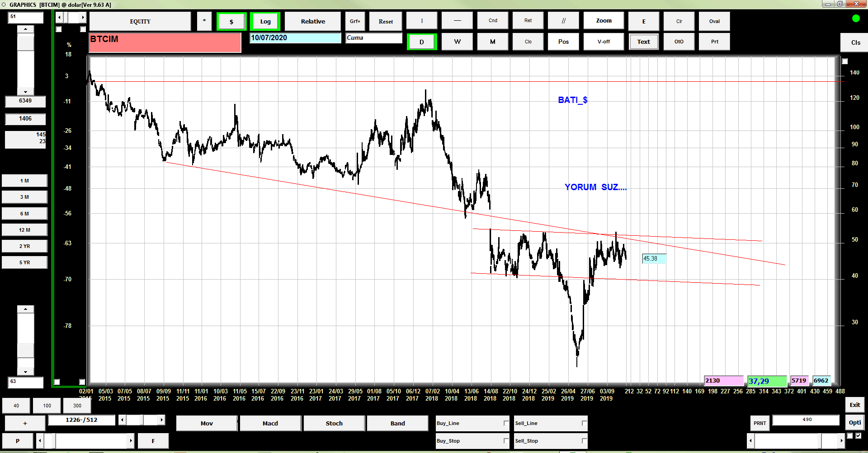Click the F button
868x453 pixels.
point(153,441)
